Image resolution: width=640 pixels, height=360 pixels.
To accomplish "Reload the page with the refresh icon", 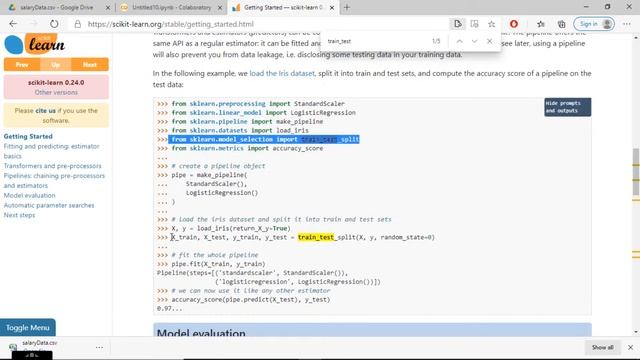I will click(x=54, y=24).
